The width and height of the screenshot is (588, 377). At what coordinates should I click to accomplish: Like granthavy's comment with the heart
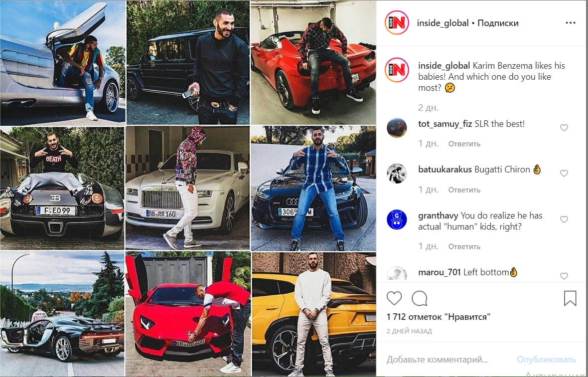564,219
